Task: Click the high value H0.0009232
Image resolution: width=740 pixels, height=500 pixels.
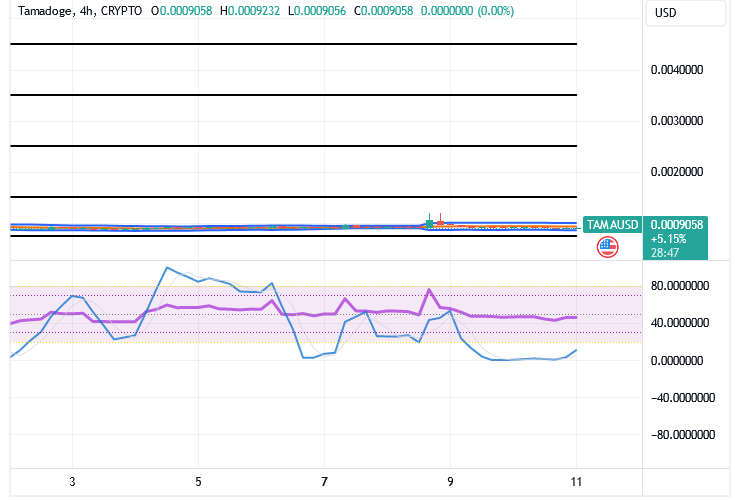Action: [250, 11]
